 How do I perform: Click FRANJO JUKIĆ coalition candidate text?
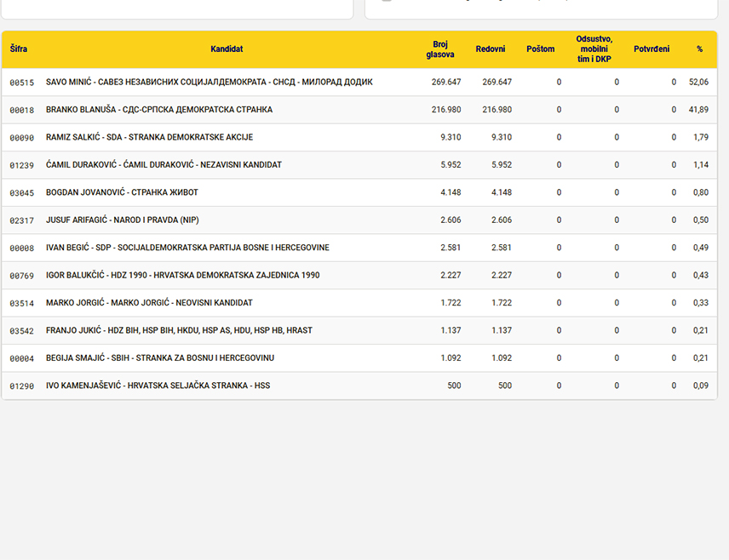pyautogui.click(x=179, y=330)
